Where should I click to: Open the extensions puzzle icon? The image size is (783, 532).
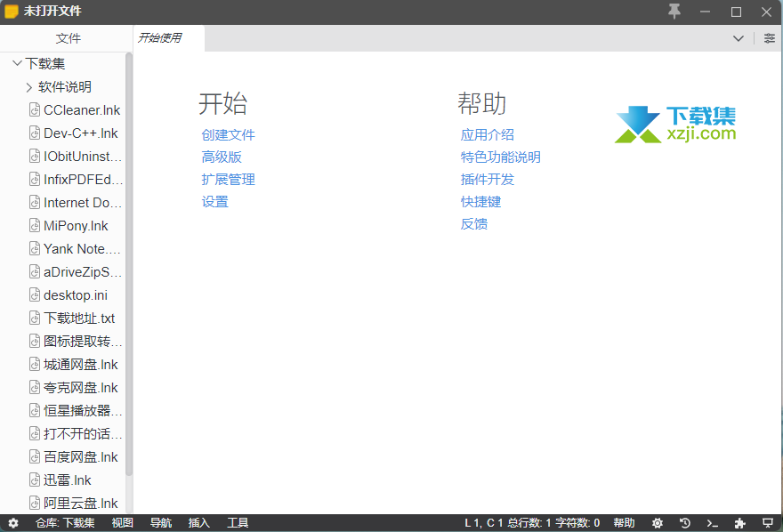click(x=739, y=522)
